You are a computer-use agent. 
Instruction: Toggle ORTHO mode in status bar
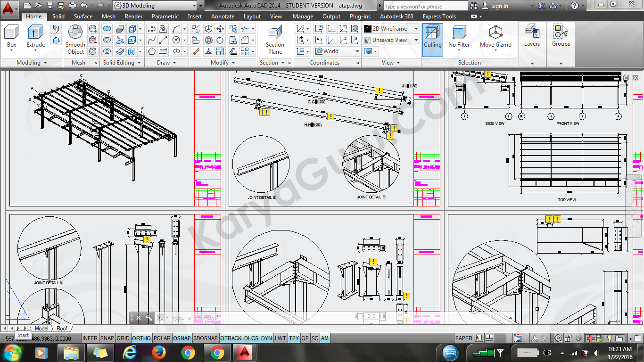tap(141, 338)
